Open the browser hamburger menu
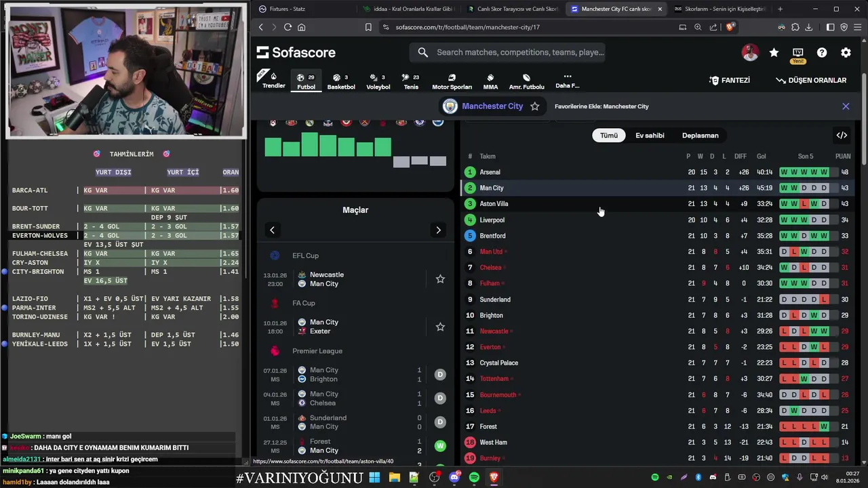 pyautogui.click(x=858, y=27)
